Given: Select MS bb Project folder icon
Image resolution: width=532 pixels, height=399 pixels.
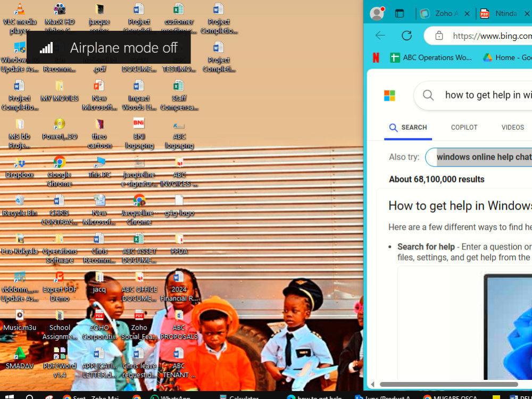Looking at the screenshot, I should [20, 134].
